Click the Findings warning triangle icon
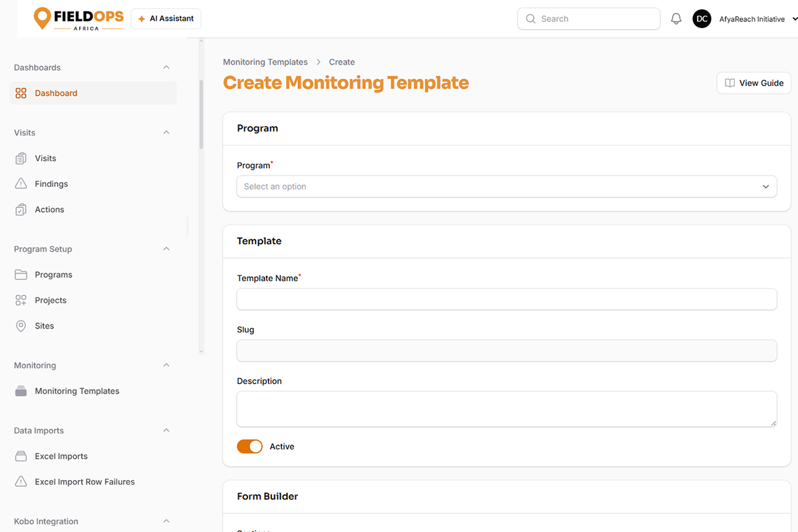 coord(21,184)
